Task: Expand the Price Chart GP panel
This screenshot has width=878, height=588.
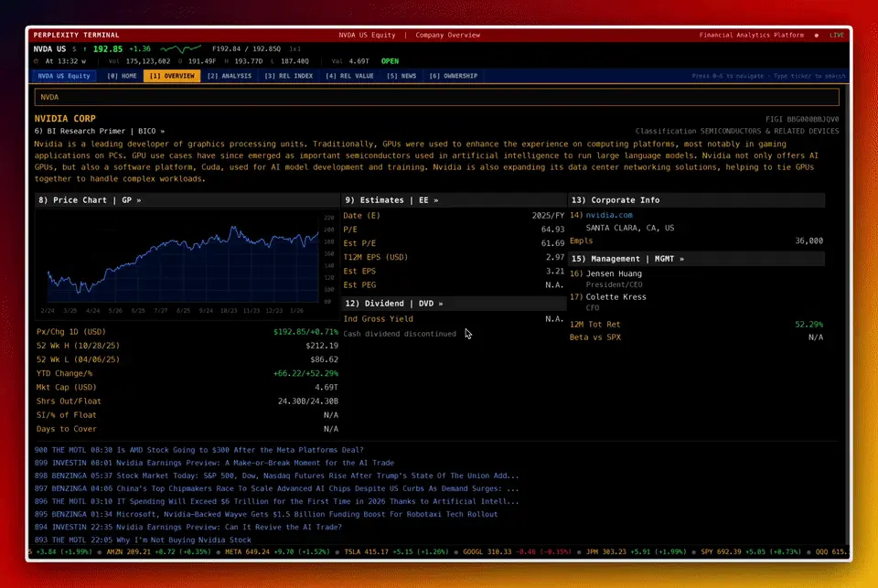Action: pyautogui.click(x=90, y=200)
